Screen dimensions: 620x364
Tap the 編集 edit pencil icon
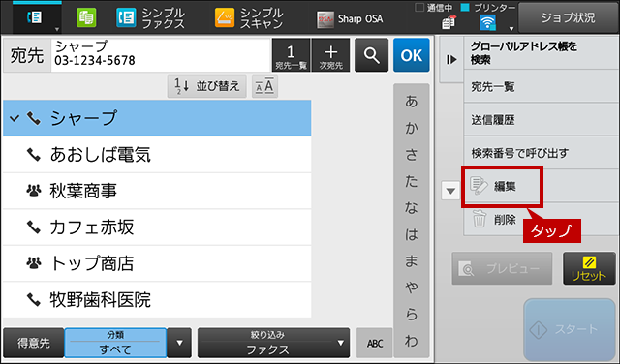point(479,186)
